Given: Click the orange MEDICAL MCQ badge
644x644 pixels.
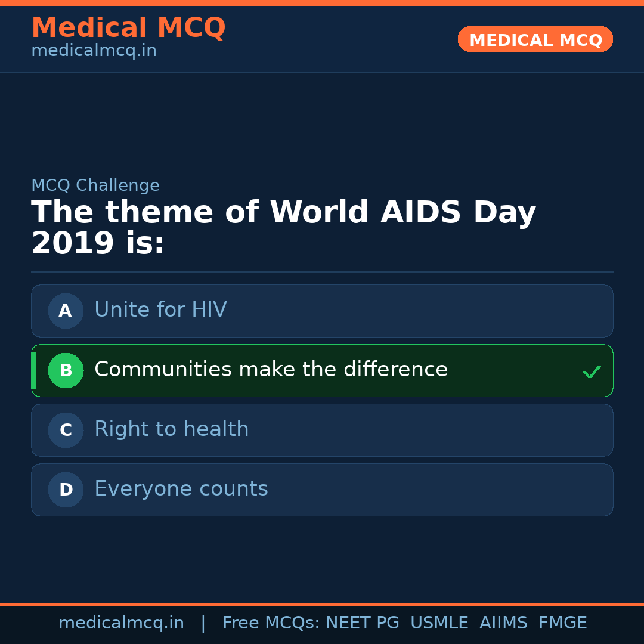Looking at the screenshot, I should tap(535, 40).
